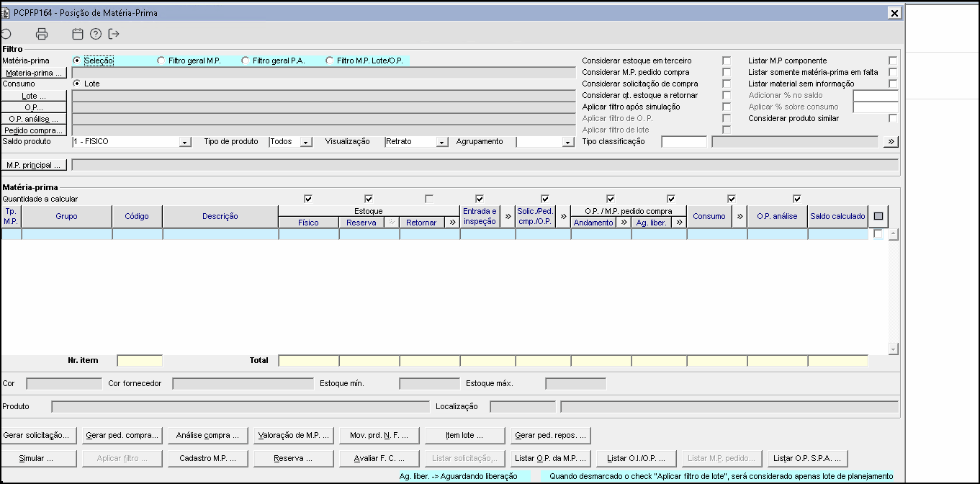Click the Saldo calculado column header
This screenshot has width=980, height=484.
[x=837, y=216]
